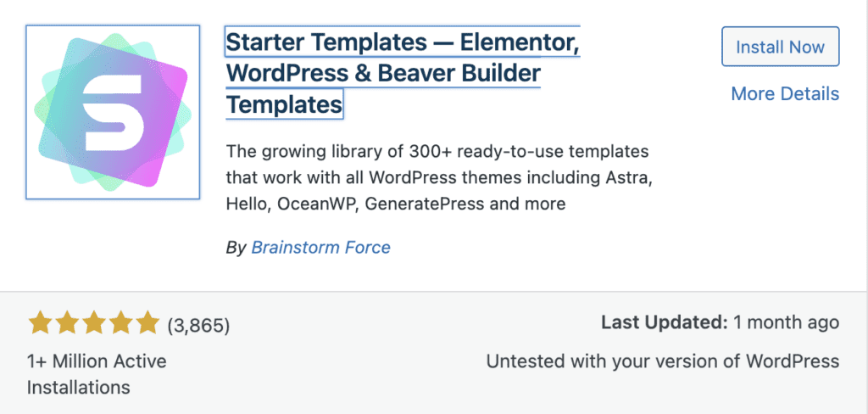Click the first gold rating star
The width and height of the screenshot is (868, 414).
click(x=38, y=323)
